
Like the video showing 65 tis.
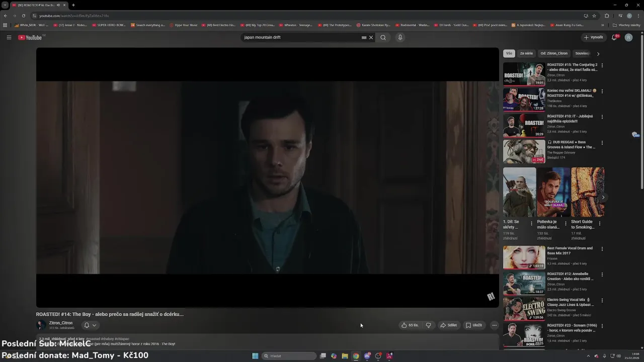[410, 325]
